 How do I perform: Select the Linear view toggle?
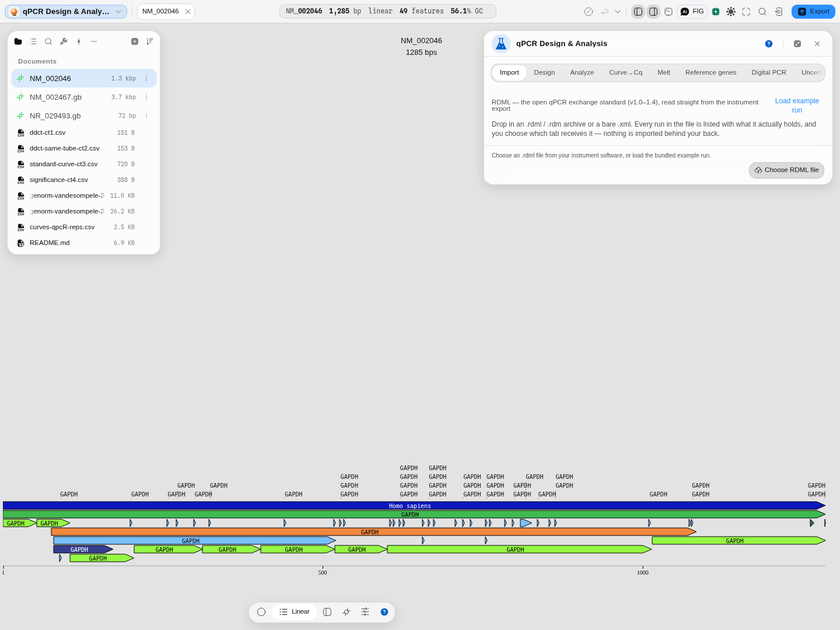pos(295,612)
